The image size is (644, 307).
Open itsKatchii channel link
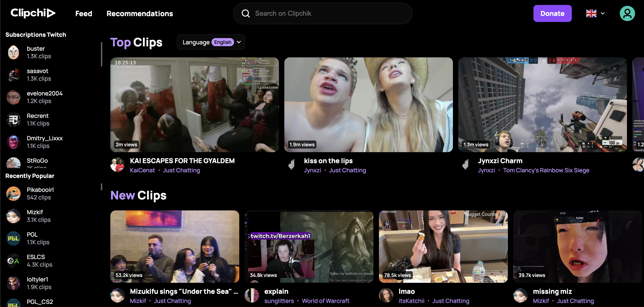tap(411, 301)
